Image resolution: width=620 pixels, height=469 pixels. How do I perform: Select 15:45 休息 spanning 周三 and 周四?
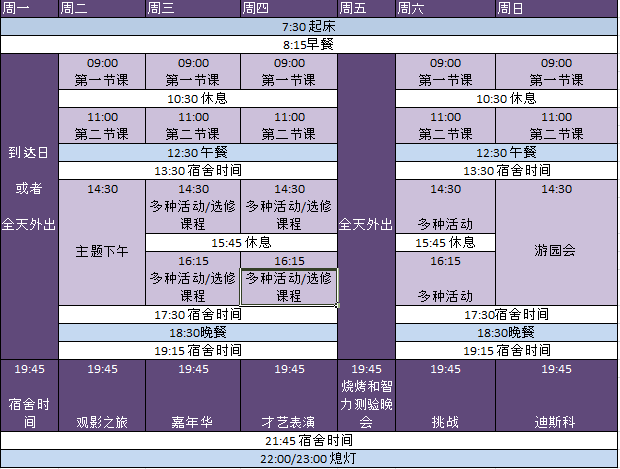[242, 242]
